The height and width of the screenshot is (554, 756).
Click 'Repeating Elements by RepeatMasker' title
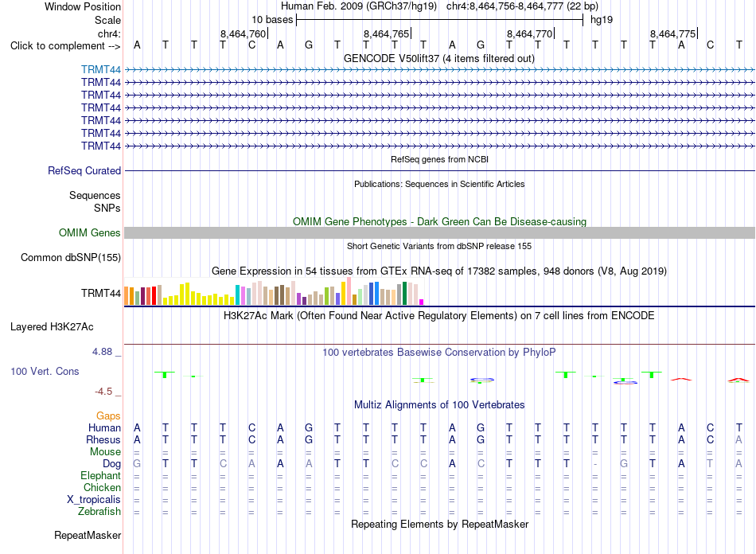coord(439,525)
